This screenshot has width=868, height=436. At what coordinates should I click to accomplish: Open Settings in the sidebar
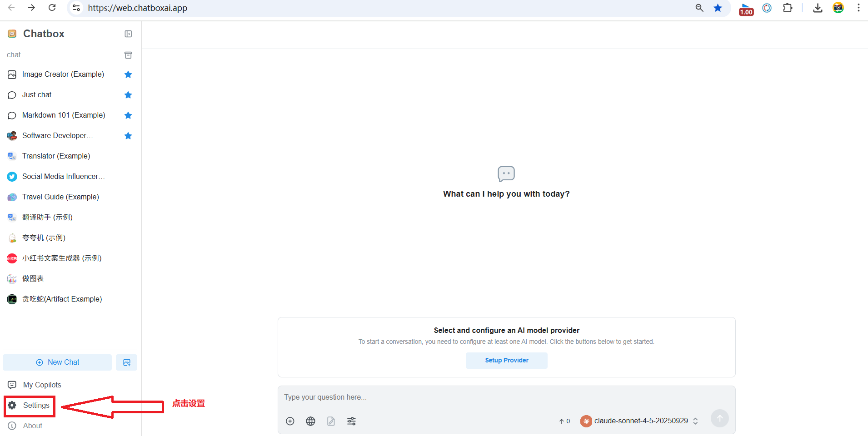click(36, 406)
